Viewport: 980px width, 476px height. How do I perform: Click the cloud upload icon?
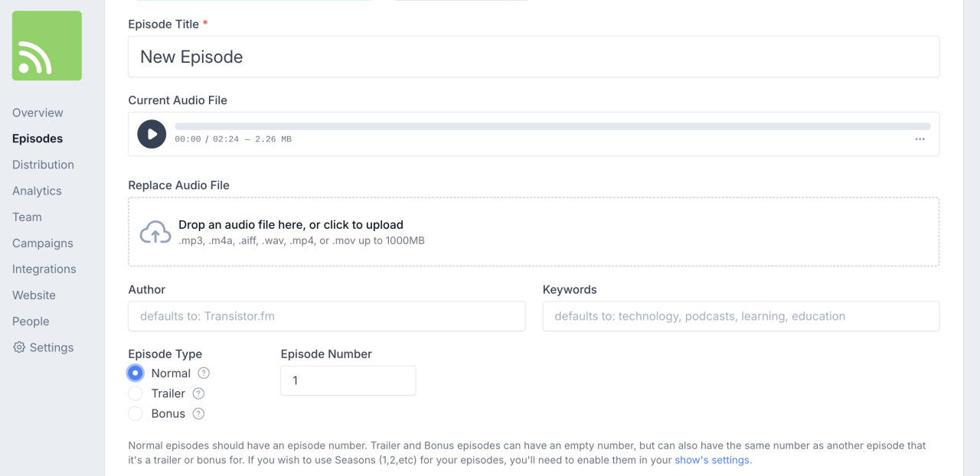[x=155, y=233]
